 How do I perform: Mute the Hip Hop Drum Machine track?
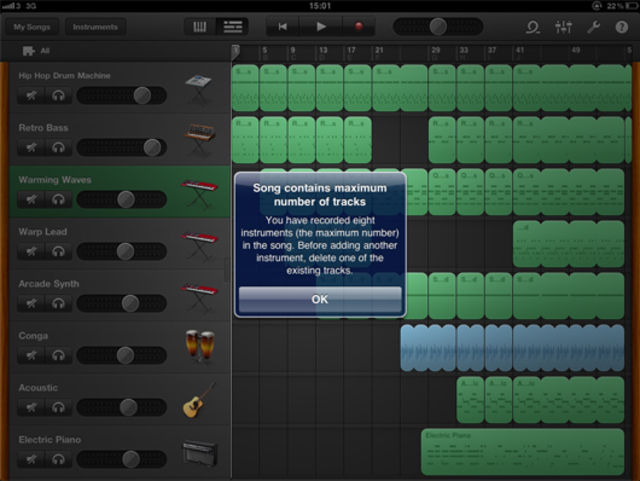click(x=31, y=96)
